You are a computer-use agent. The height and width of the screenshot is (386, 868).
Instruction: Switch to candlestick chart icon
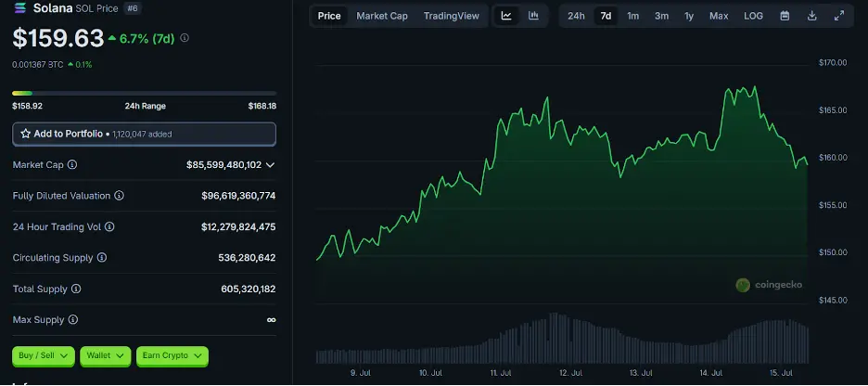click(x=533, y=16)
